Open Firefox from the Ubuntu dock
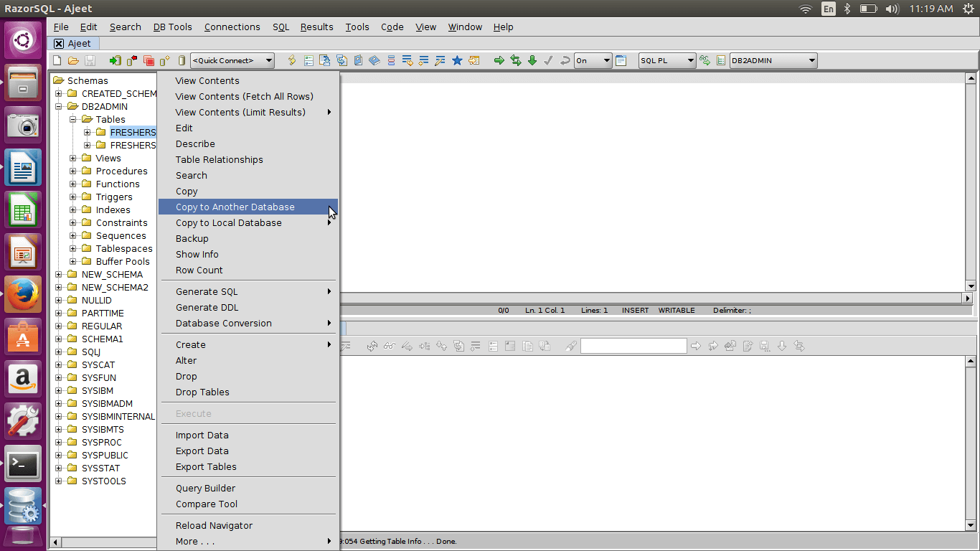 click(x=23, y=294)
